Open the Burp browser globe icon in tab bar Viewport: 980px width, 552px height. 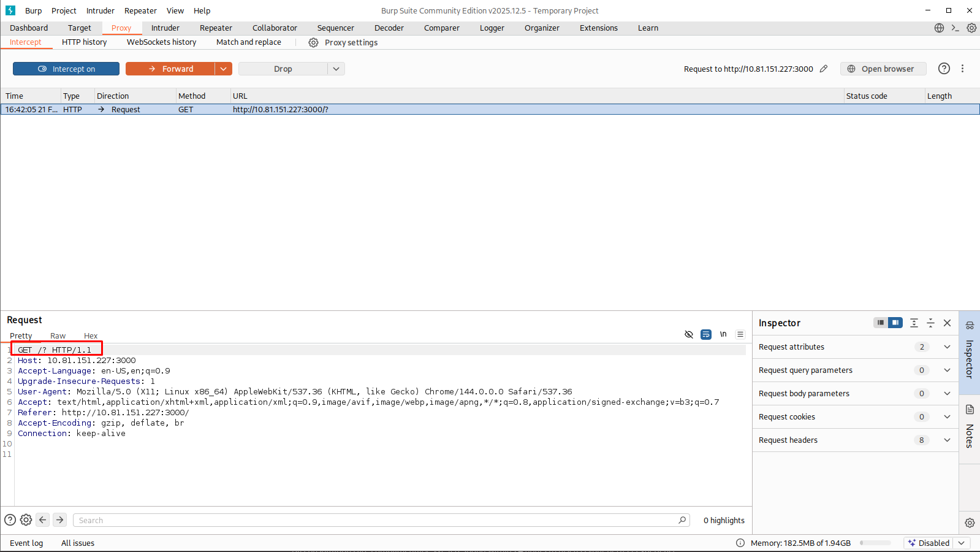point(939,28)
